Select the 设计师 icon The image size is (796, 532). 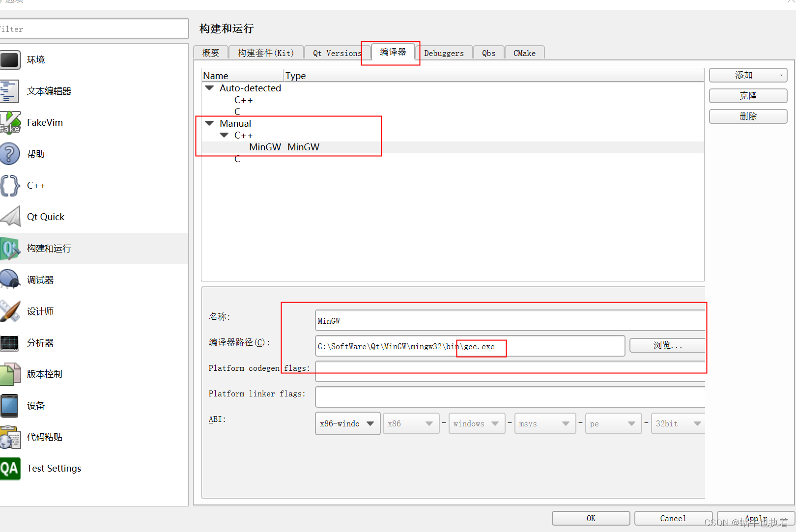click(x=10, y=311)
